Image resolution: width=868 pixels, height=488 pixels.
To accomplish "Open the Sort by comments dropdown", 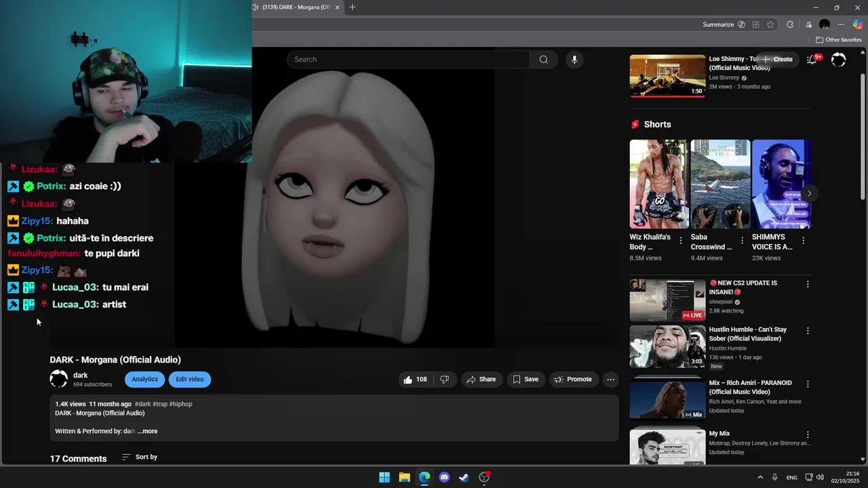I will 140,457.
